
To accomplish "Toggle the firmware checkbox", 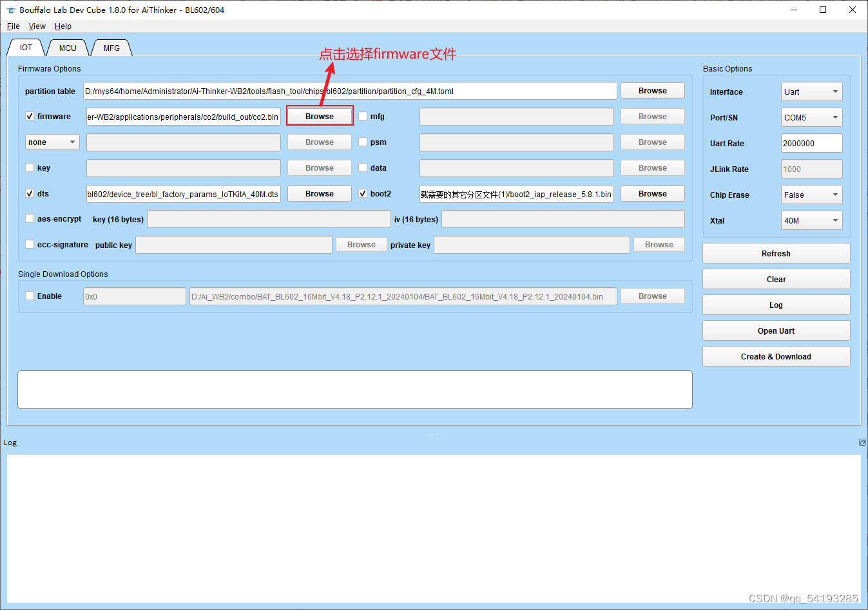I will tap(30, 116).
